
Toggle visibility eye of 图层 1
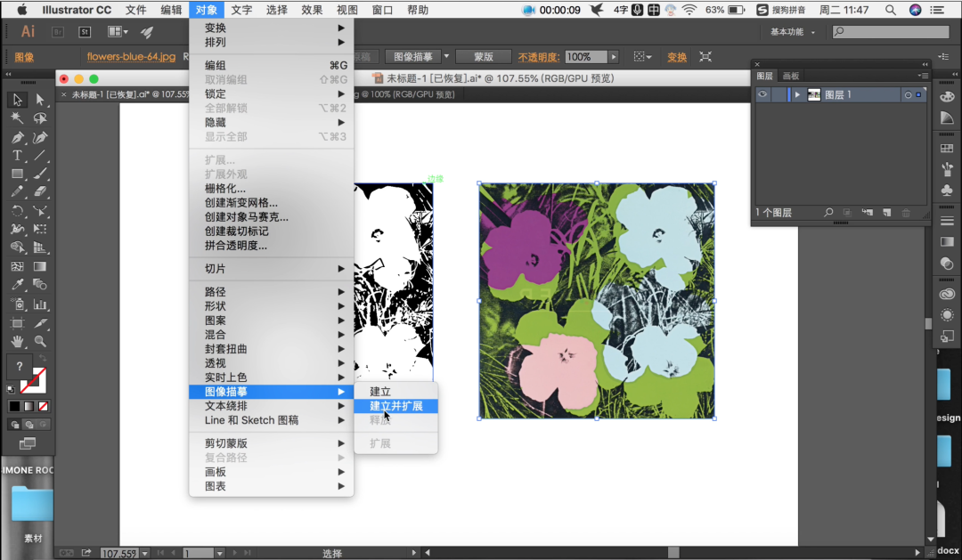tap(762, 94)
